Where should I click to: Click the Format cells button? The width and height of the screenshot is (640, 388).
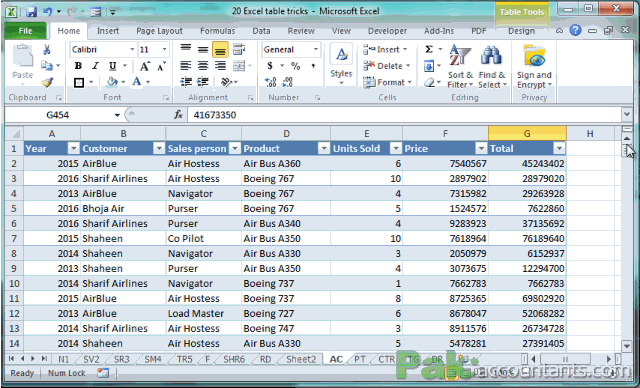click(387, 82)
